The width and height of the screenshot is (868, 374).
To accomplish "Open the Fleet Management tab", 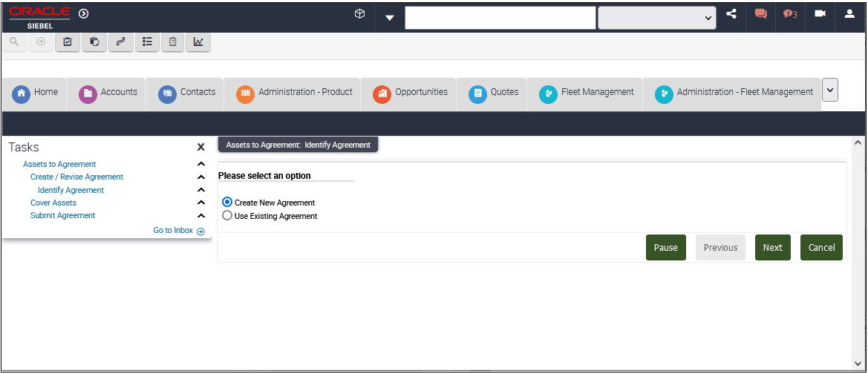I will click(584, 94).
